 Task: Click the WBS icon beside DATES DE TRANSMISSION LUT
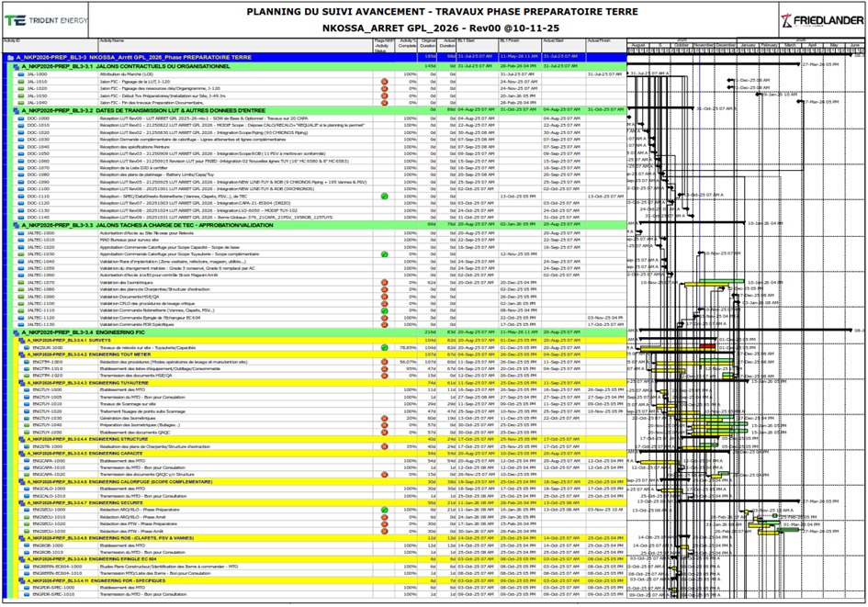(17, 111)
